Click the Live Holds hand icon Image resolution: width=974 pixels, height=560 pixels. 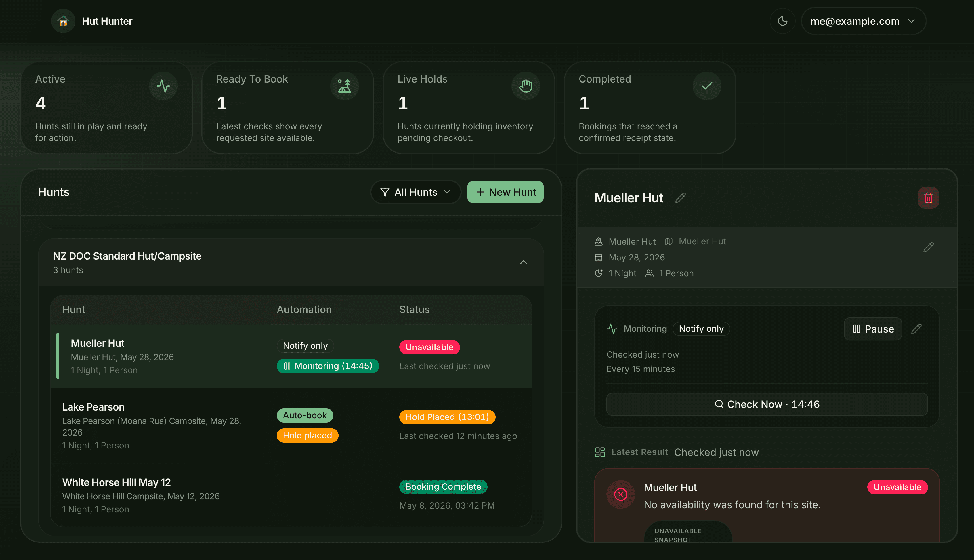pyautogui.click(x=526, y=86)
